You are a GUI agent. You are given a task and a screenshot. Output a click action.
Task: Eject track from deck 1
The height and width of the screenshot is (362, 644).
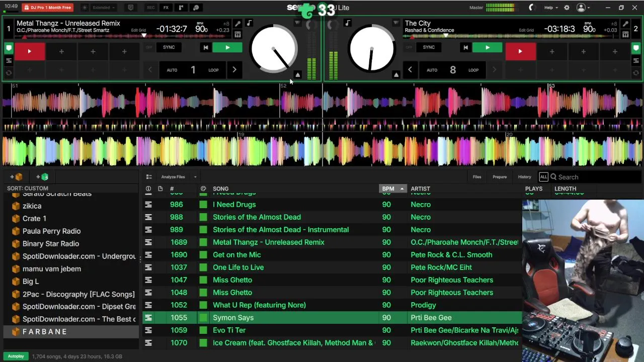pyautogui.click(x=297, y=74)
